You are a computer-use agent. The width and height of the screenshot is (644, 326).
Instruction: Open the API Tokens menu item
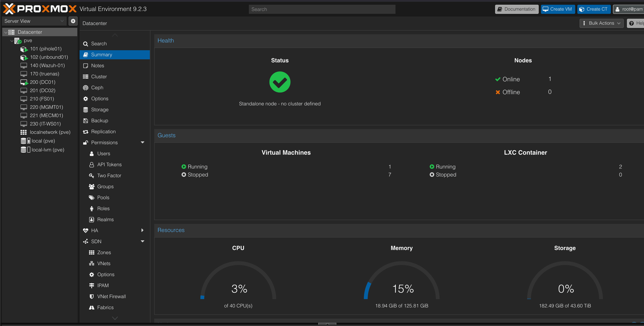[115, 165]
